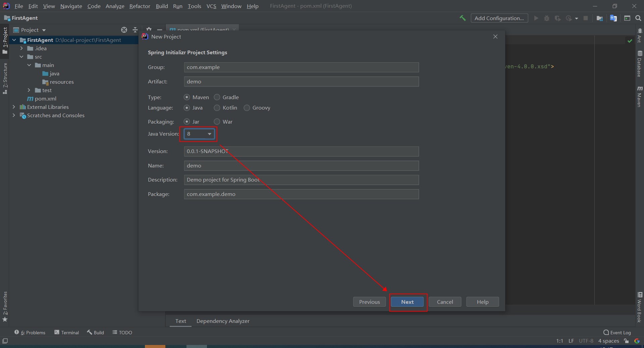This screenshot has height=348, width=644.
Task: Click the read-only lock icon in status bar
Action: pos(626,341)
